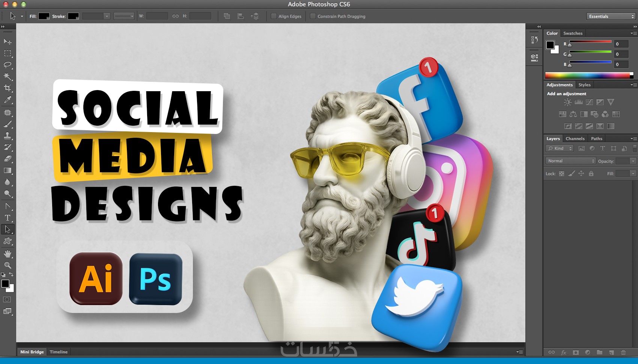Image resolution: width=638 pixels, height=364 pixels.
Task: Open the Timeline tab
Action: (59, 352)
